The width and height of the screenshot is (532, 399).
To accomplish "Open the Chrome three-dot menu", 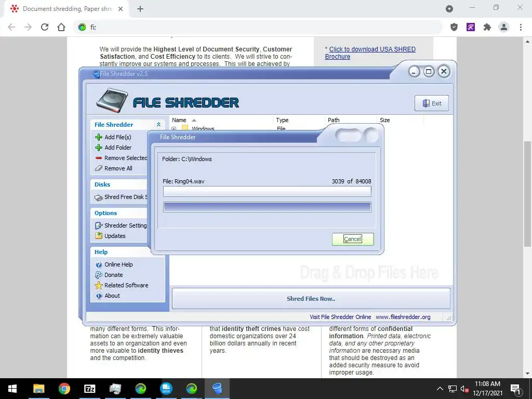I will point(521,27).
